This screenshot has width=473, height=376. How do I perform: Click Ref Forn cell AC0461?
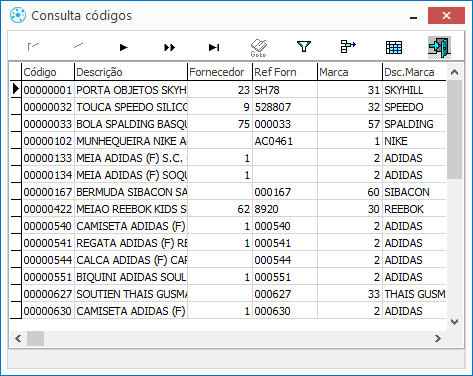pos(285,141)
